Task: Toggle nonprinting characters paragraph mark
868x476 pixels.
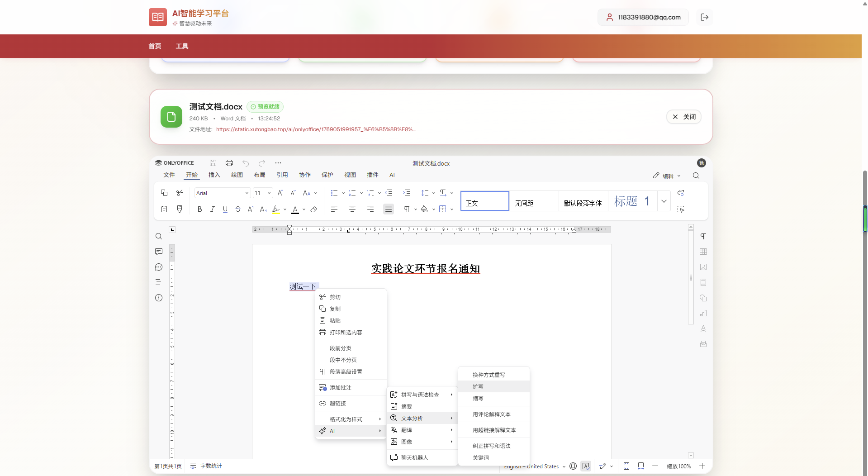Action: [407, 209]
